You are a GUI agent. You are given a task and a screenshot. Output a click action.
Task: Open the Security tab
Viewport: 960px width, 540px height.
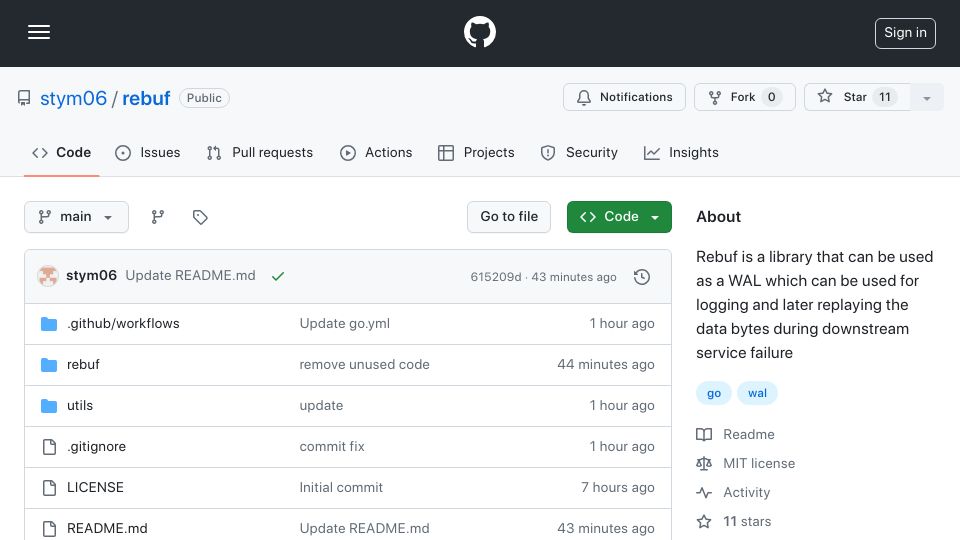point(579,152)
